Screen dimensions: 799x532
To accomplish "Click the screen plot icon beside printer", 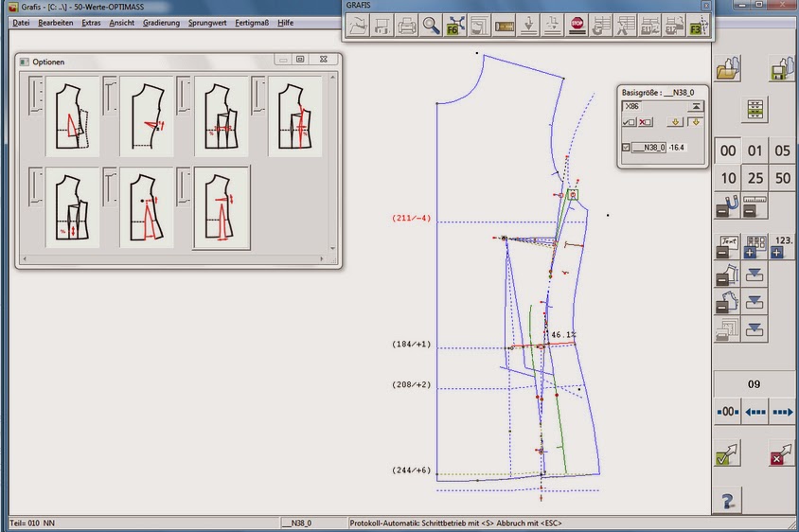I will pyautogui.click(x=382, y=25).
